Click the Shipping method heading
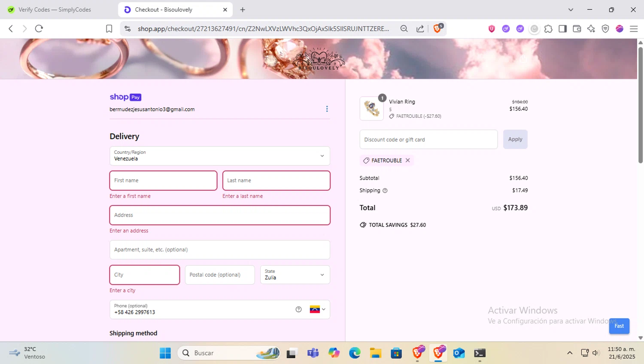 click(x=133, y=333)
